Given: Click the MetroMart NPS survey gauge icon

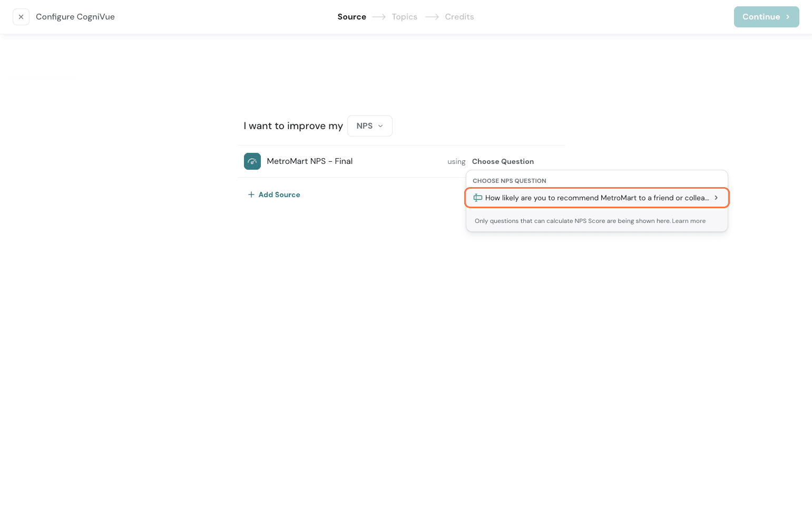Looking at the screenshot, I should tap(252, 161).
